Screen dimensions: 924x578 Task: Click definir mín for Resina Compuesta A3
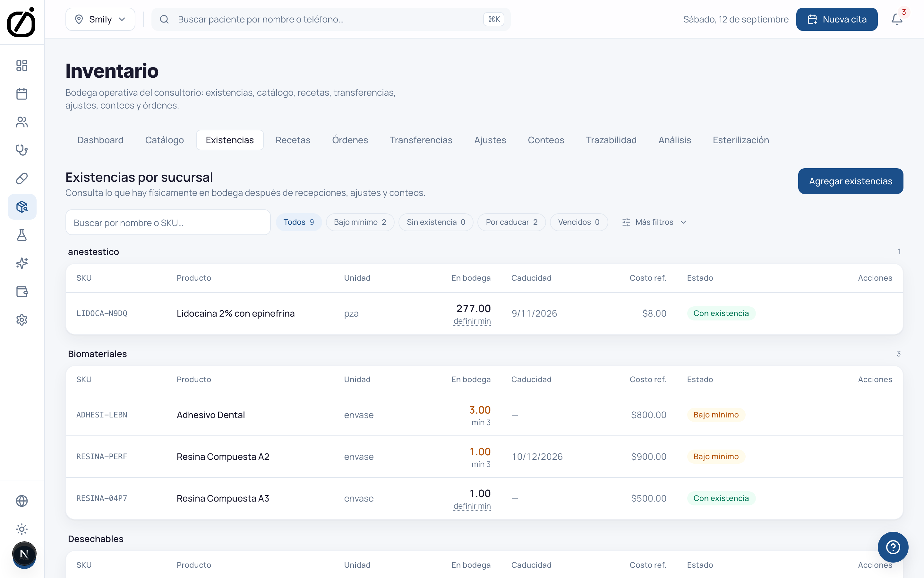[472, 506]
